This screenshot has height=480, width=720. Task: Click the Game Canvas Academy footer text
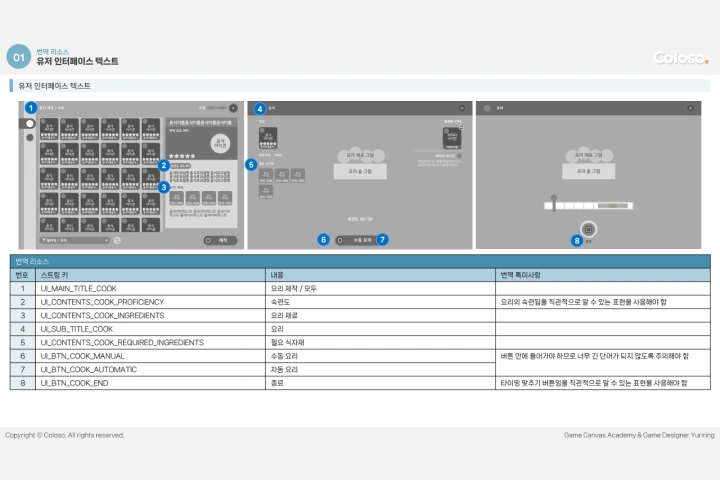639,435
